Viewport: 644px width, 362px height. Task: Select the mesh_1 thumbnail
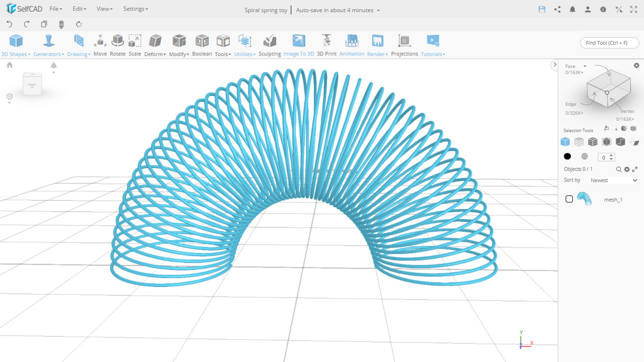pyautogui.click(x=584, y=199)
